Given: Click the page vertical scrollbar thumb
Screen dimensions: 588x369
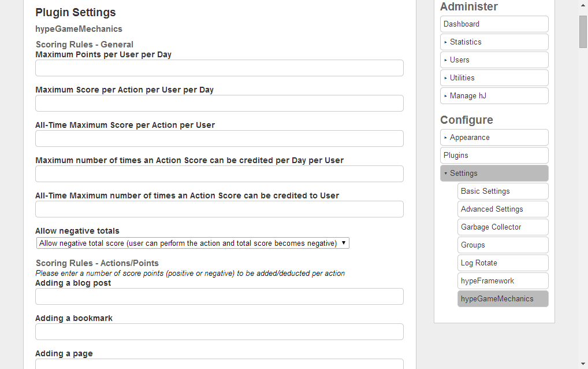Looking at the screenshot, I should tap(583, 31).
